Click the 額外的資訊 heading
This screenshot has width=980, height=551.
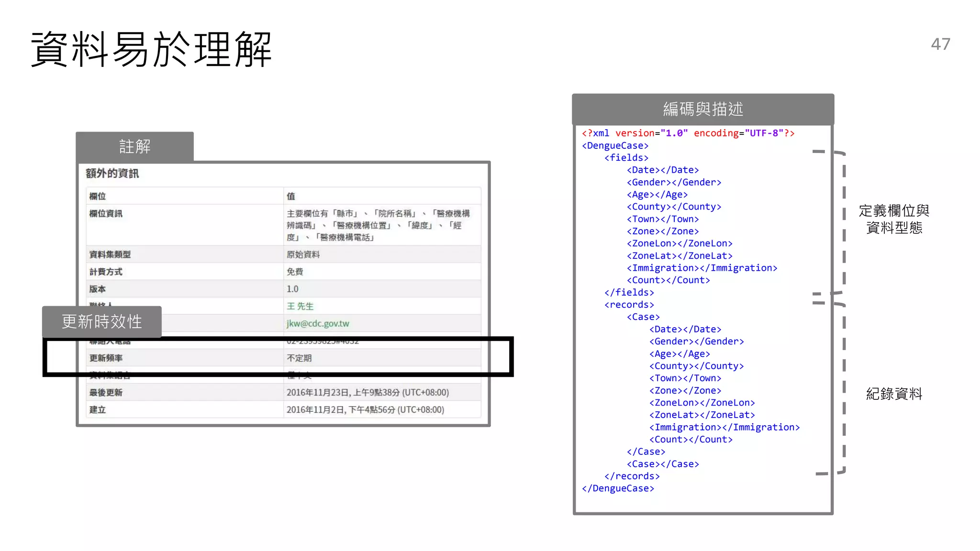pyautogui.click(x=112, y=173)
